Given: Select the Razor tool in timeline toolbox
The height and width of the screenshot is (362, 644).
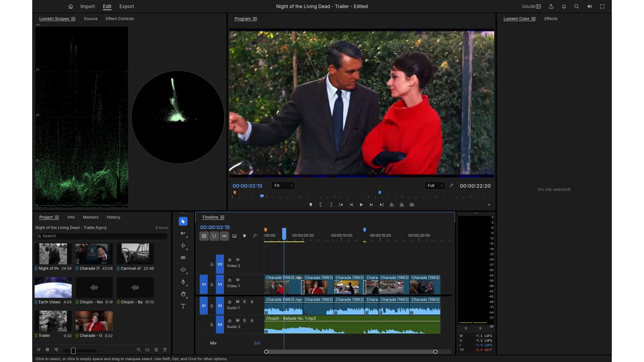Looking at the screenshot, I should [183, 257].
